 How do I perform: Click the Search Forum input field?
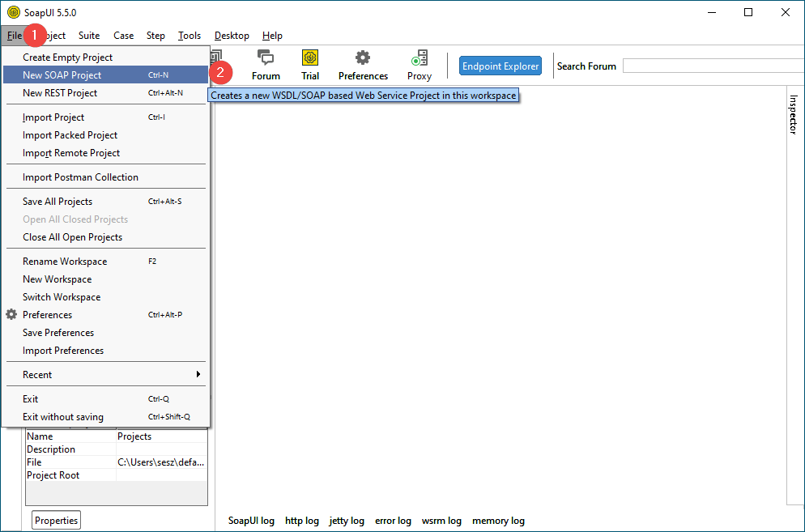click(x=713, y=66)
